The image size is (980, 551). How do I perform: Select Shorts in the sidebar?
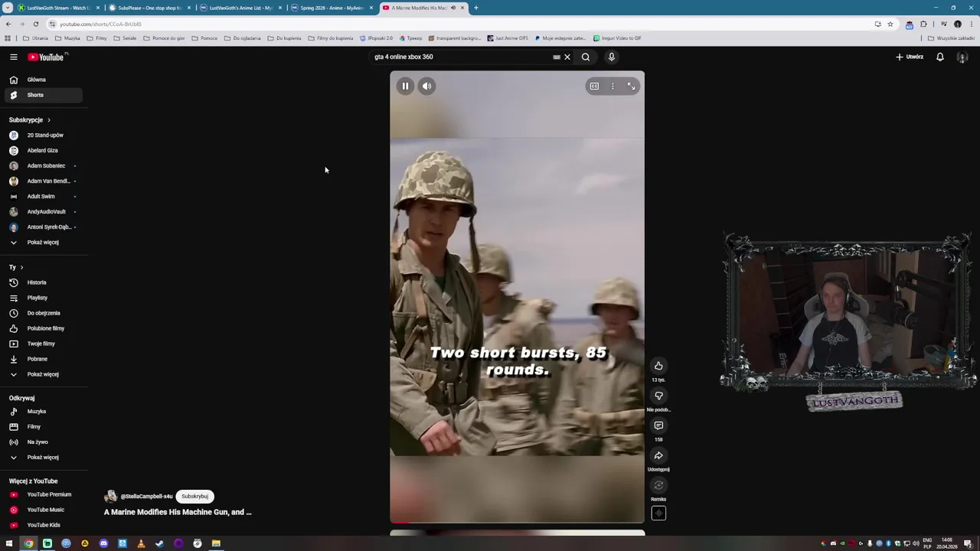point(43,95)
